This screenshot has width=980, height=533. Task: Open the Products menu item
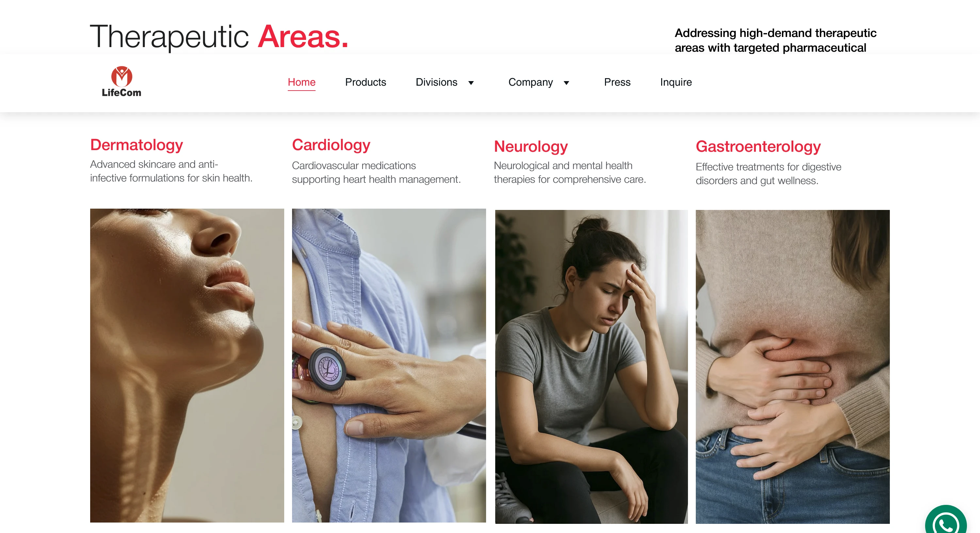point(365,82)
